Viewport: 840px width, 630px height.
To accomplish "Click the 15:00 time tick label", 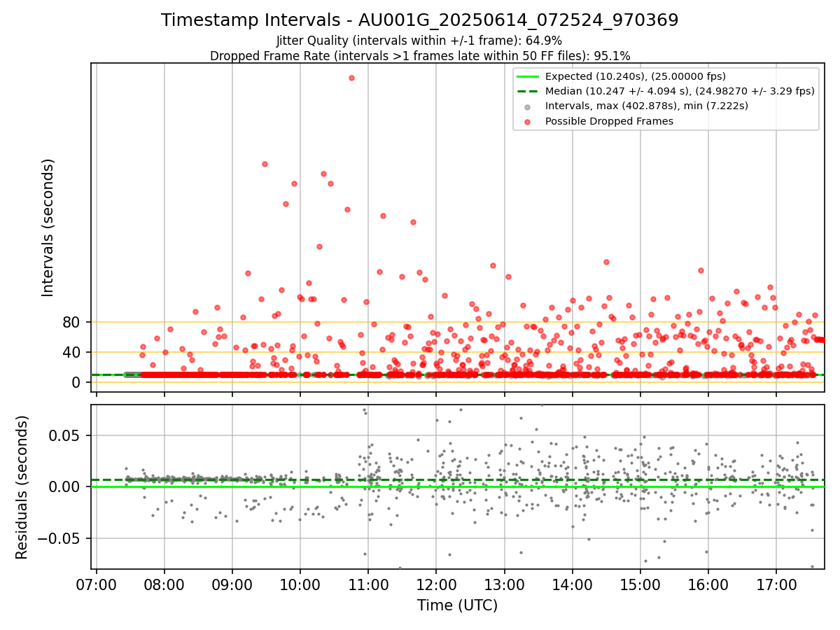I will coord(640,583).
